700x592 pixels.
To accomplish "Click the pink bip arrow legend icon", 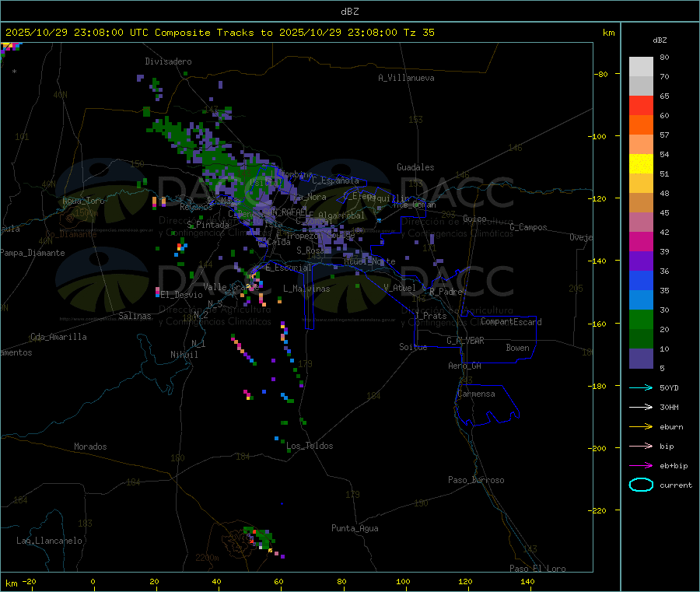I will (641, 446).
